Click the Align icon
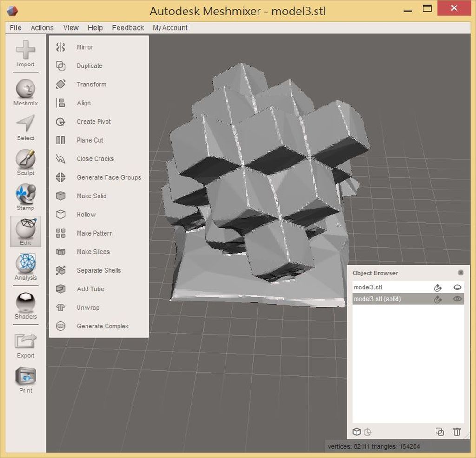The width and height of the screenshot is (476, 458). (x=60, y=103)
